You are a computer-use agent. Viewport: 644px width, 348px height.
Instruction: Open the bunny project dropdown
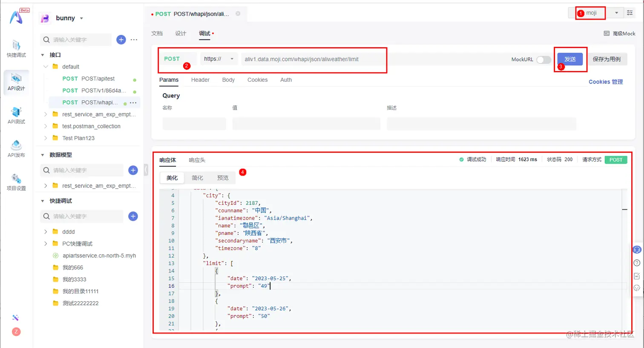pyautogui.click(x=81, y=18)
